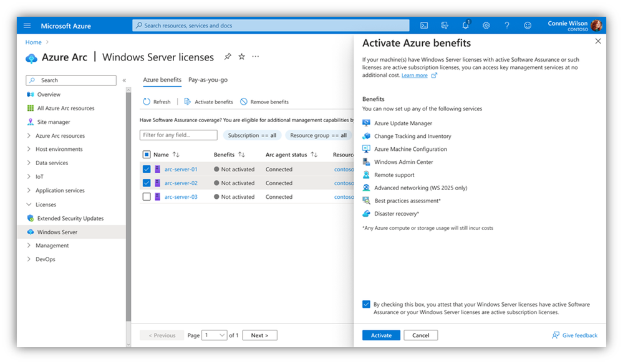Click the feedback smiley icon
The width and height of the screenshot is (623, 364).
(527, 26)
